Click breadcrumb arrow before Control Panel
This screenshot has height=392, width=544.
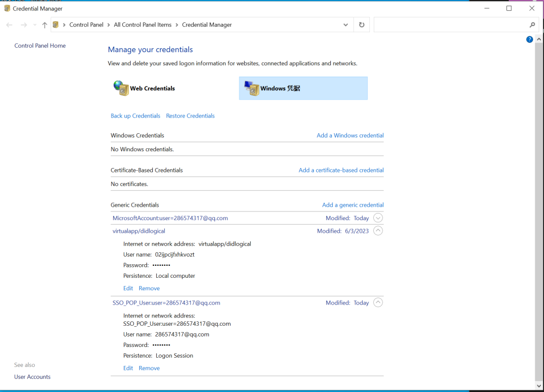(x=64, y=24)
